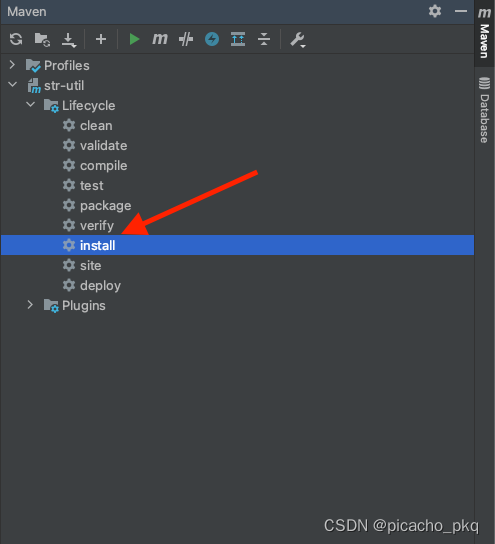Click the Maven panel title
The width and height of the screenshot is (495, 544).
point(27,11)
